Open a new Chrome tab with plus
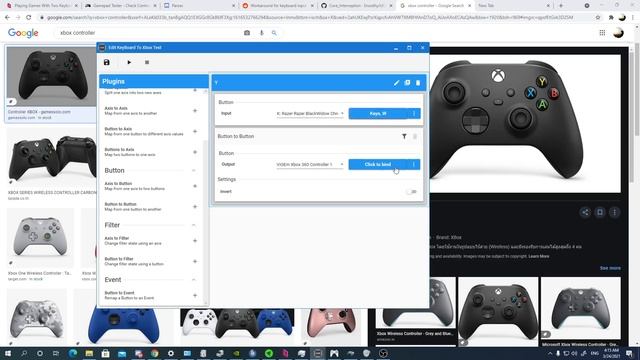 (x=561, y=6)
